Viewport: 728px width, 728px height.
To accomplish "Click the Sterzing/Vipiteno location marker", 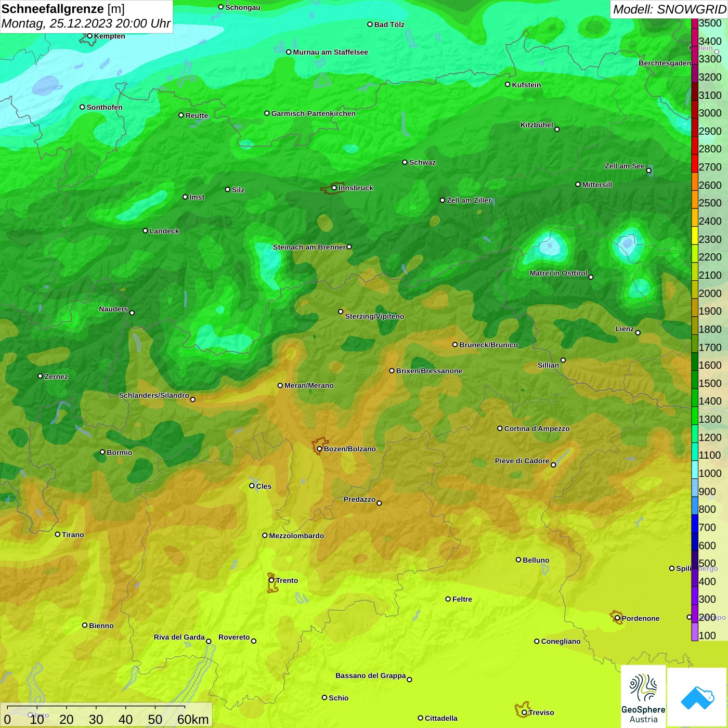I will click(x=341, y=311).
